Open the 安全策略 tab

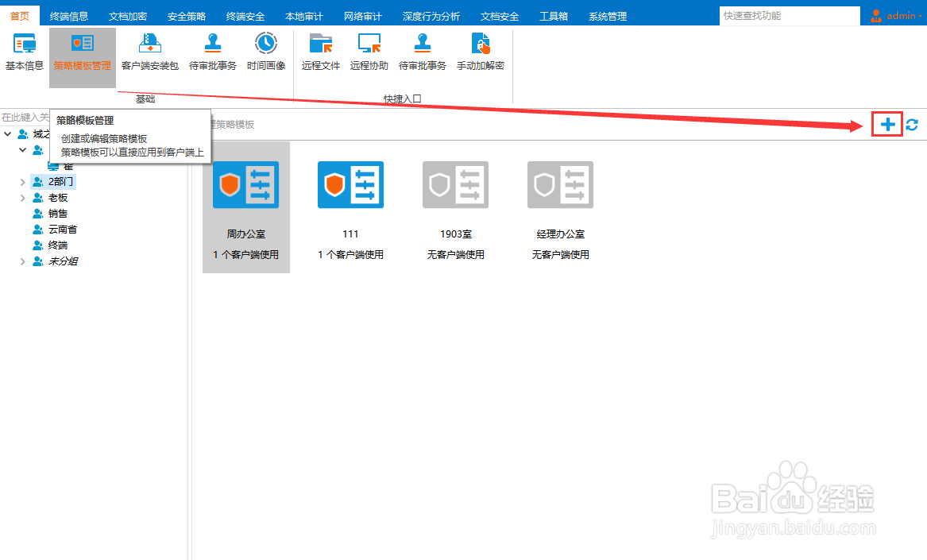[186, 16]
